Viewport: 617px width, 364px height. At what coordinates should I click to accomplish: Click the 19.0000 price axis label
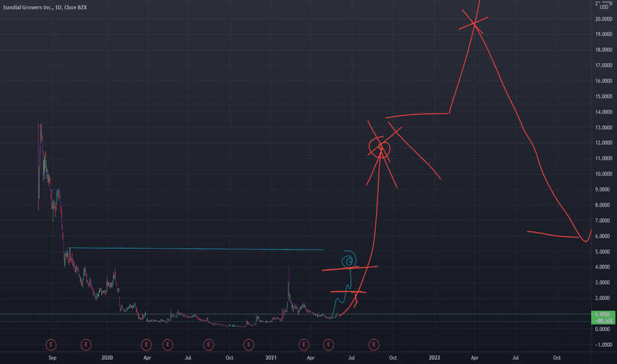tap(604, 34)
